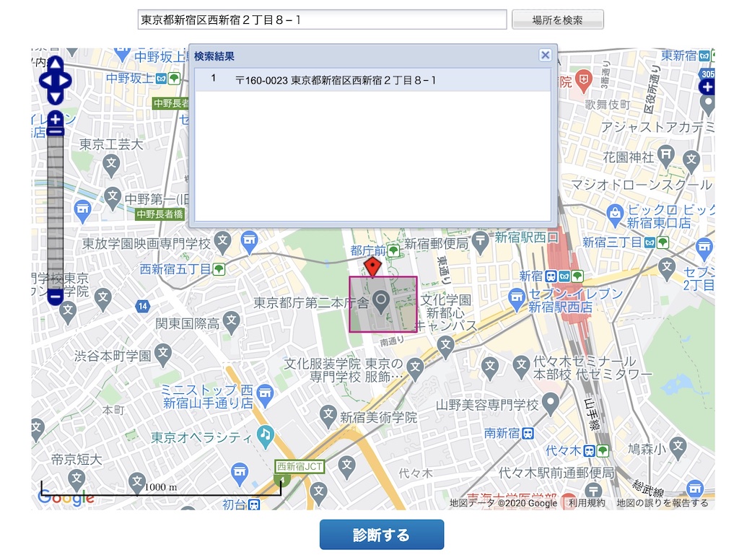The image size is (739, 560).
Task: Click the address search input field
Action: tap(322, 19)
